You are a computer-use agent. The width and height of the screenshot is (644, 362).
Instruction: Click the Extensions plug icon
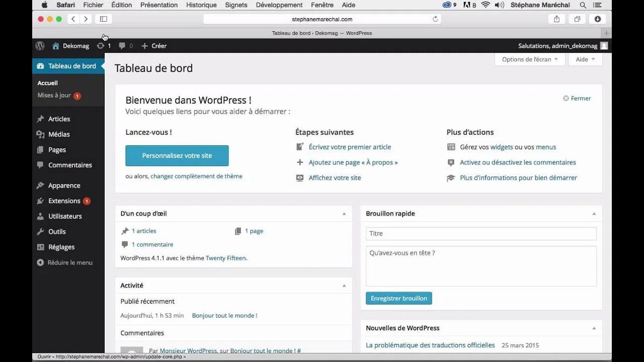(x=40, y=201)
